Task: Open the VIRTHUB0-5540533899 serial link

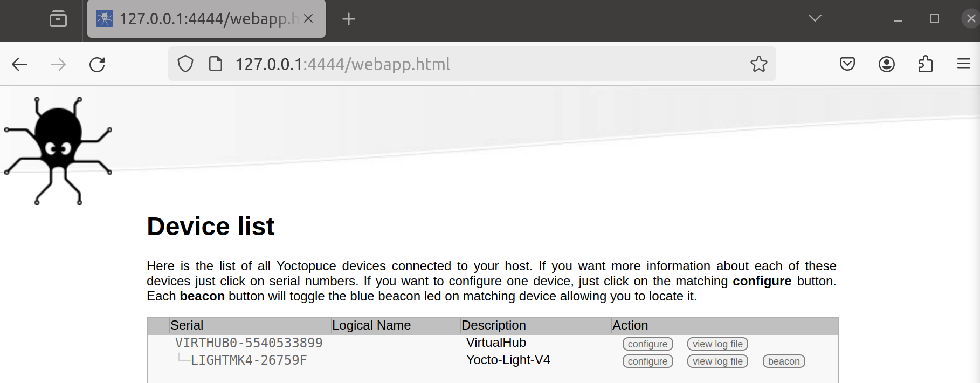Action: coord(249,343)
